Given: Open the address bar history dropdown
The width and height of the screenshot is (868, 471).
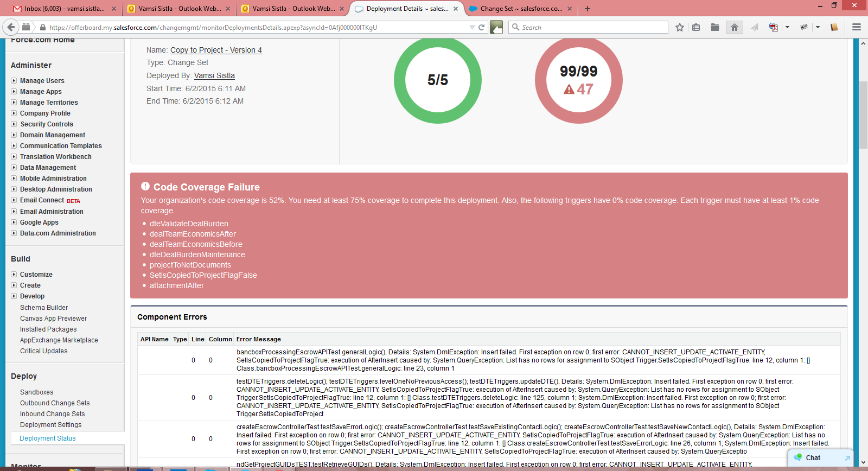Looking at the screenshot, I should (472, 27).
